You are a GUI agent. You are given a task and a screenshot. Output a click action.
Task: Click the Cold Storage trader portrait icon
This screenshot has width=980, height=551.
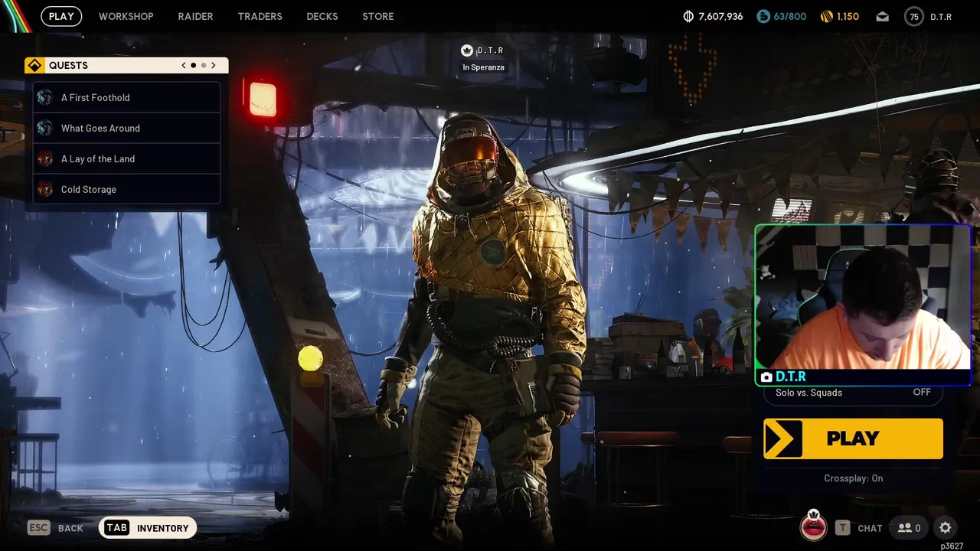coord(45,189)
